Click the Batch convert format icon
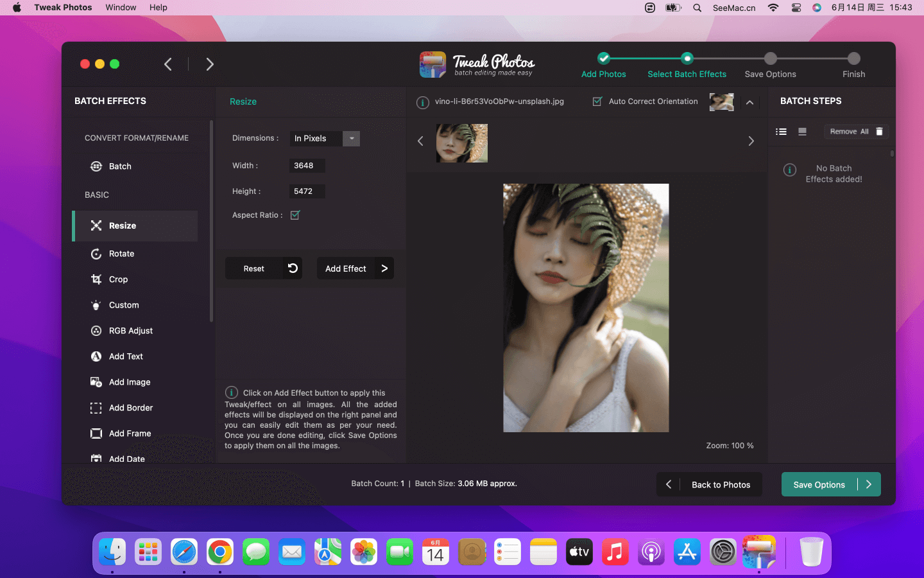Screen dimensions: 924x578 [96, 166]
